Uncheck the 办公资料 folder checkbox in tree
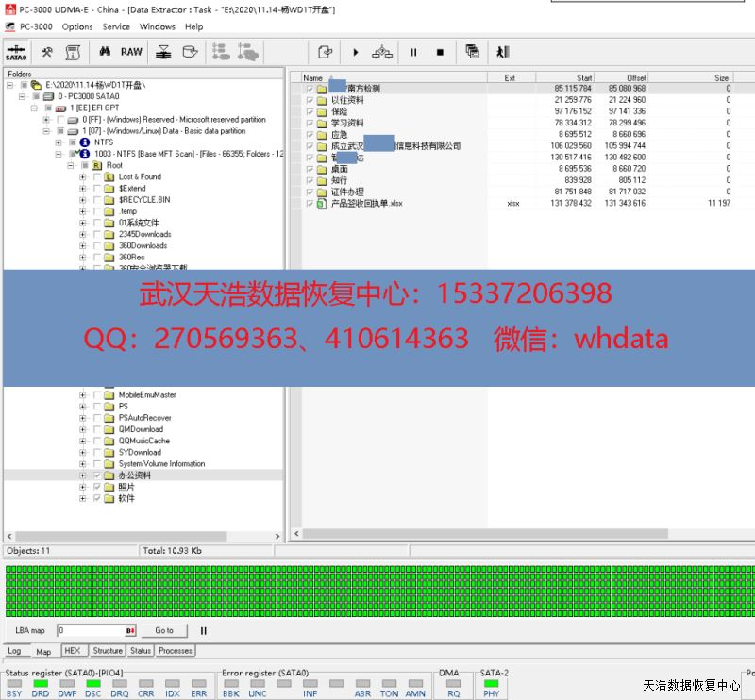The height and width of the screenshot is (700, 755). pos(97,475)
